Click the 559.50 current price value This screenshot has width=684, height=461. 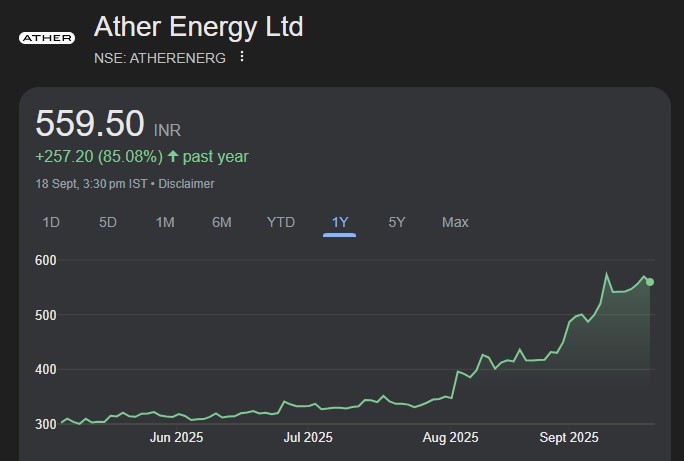click(x=90, y=123)
